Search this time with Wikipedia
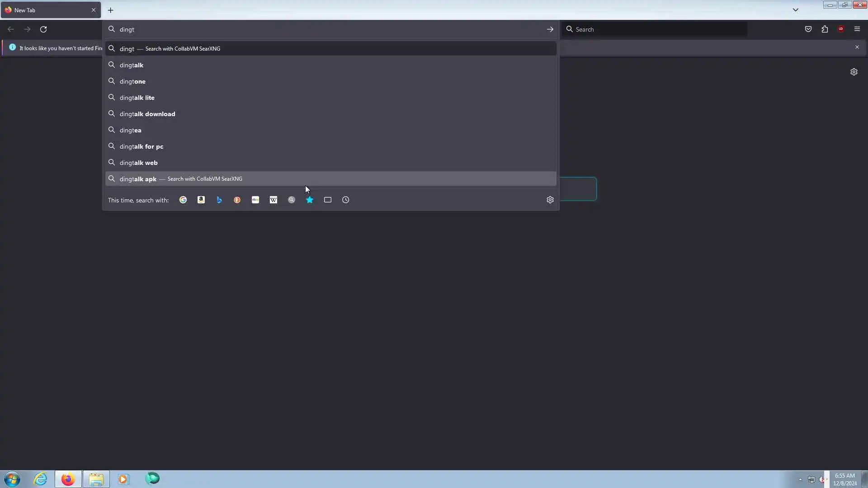Screen dimensions: 868x488 click(274, 200)
